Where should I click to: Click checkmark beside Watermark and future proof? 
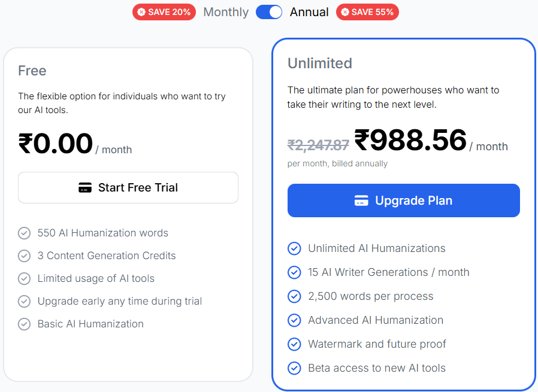click(x=294, y=344)
